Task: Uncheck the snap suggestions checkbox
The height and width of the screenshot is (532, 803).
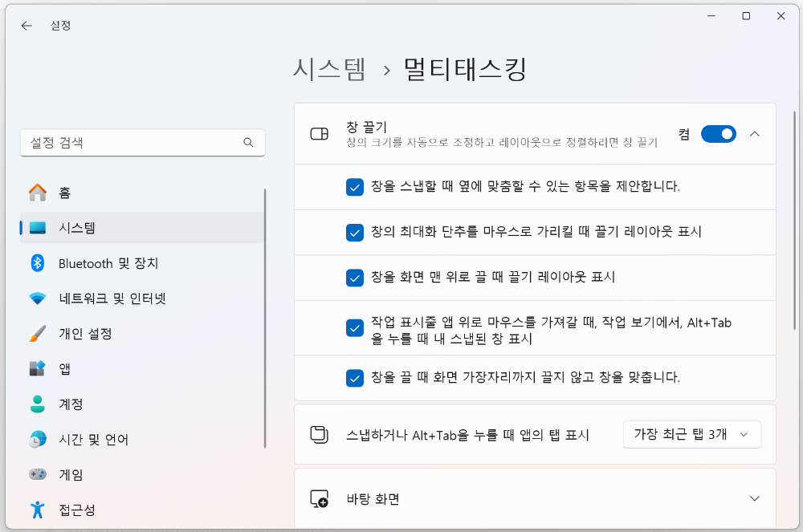Action: tap(354, 187)
